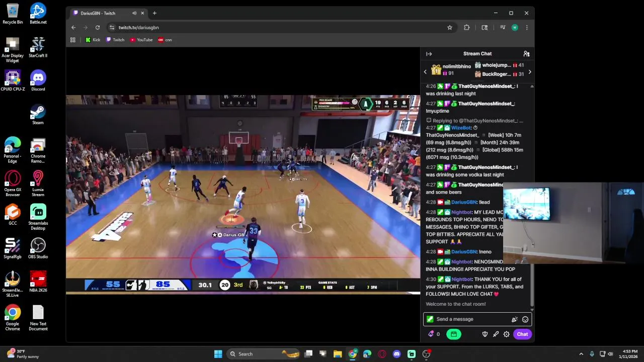Open the Kick bookmark
Viewport: 644px width, 362px height.
coord(93,40)
